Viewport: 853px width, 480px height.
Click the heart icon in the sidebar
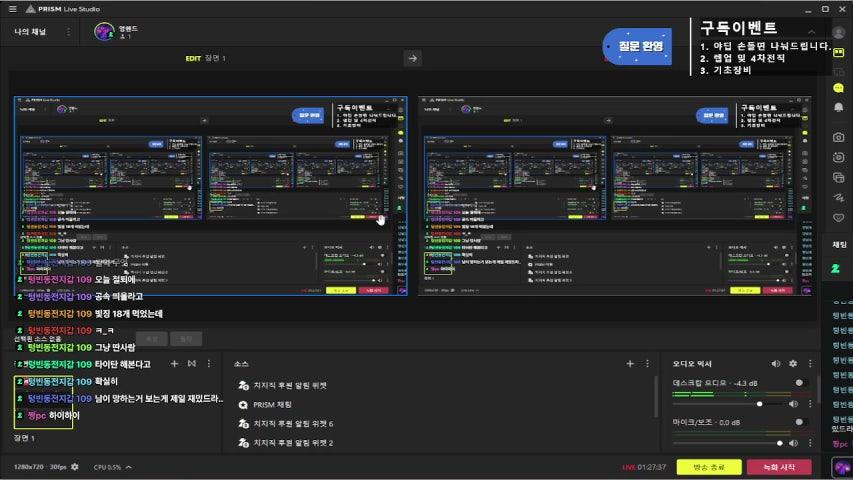(x=838, y=217)
